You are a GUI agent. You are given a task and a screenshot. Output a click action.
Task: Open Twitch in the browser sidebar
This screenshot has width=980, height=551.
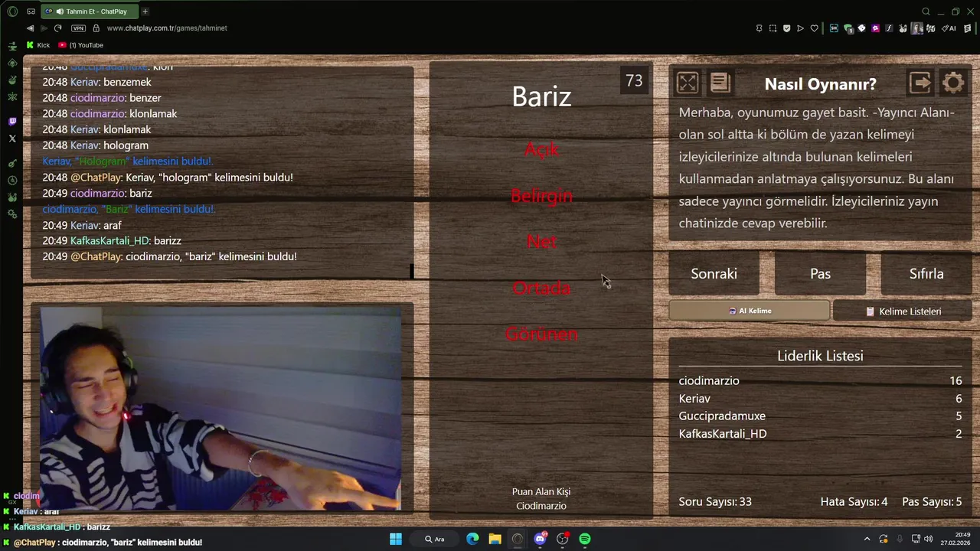[x=12, y=122]
